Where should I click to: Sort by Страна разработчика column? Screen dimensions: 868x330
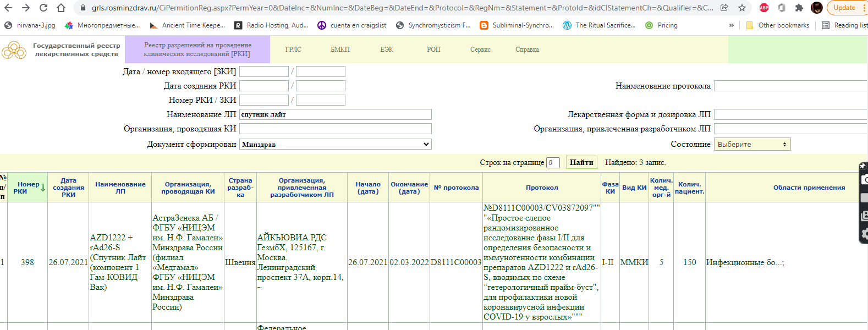pyautogui.click(x=240, y=188)
